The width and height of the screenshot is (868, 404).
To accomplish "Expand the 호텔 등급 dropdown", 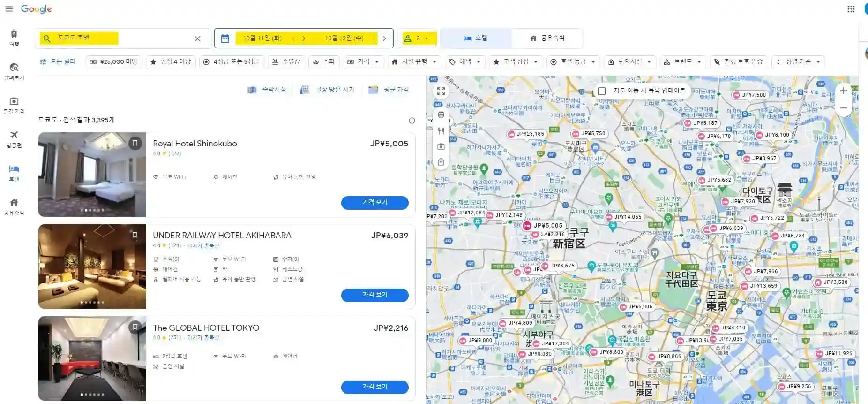I will 573,61.
